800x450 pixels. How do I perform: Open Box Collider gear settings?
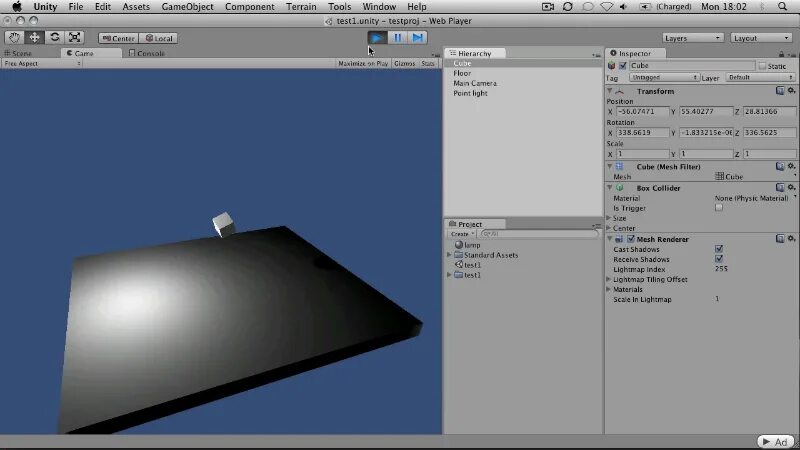[791, 188]
